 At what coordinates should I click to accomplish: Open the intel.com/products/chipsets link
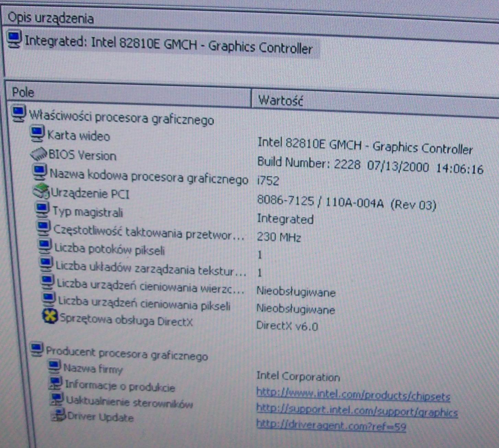tap(353, 394)
